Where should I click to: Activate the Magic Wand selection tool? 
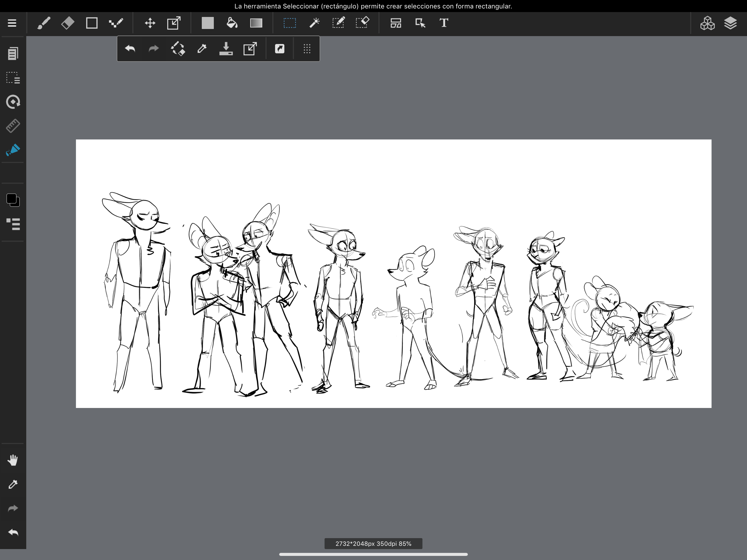click(x=314, y=23)
